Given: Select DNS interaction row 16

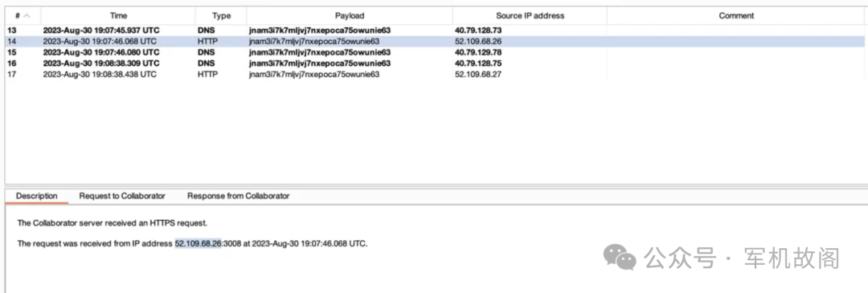Looking at the screenshot, I should point(435,63).
